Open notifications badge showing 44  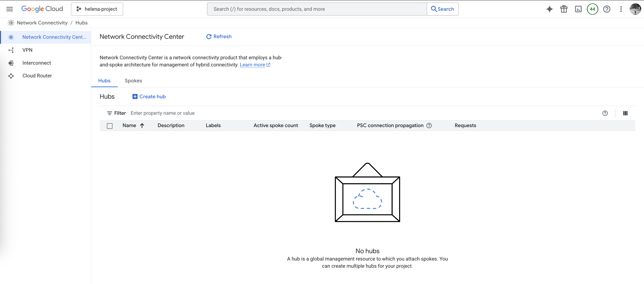click(x=592, y=9)
